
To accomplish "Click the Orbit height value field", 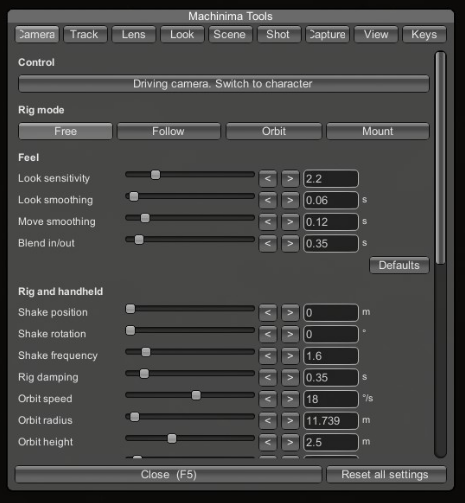I will [x=331, y=443].
